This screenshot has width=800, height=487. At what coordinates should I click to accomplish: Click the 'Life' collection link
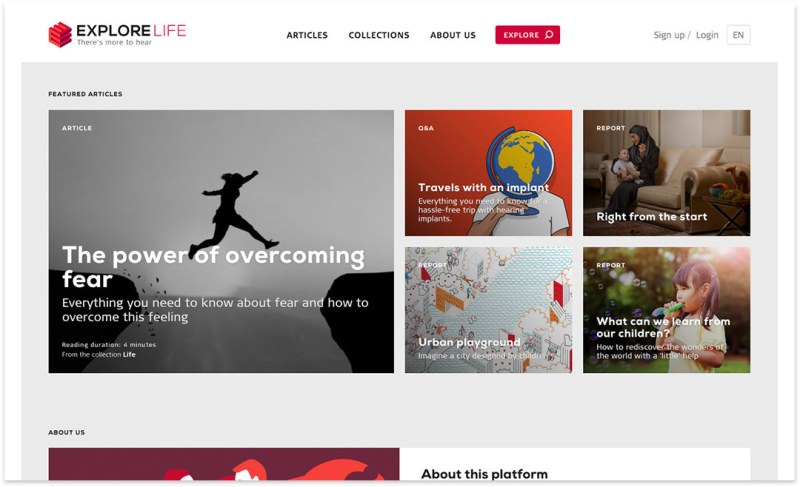click(129, 354)
